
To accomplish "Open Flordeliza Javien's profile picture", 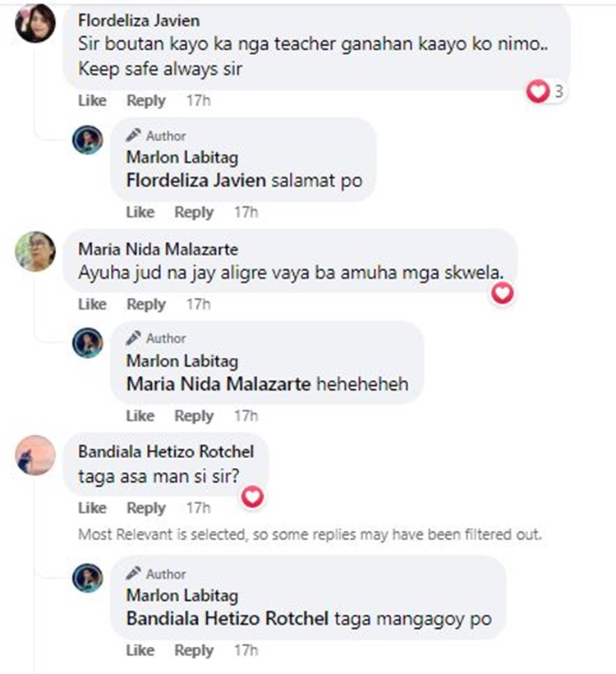I will pos(35,23).
